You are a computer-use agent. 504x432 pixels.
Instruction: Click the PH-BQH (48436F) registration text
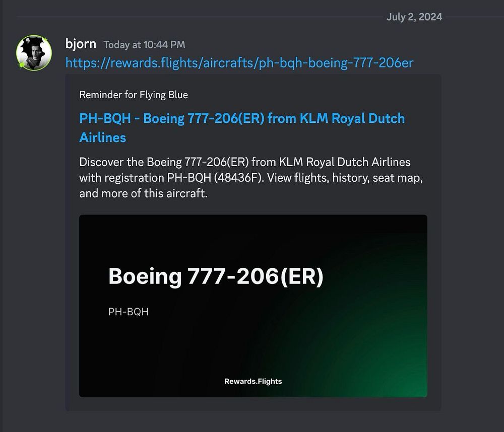pyautogui.click(x=231, y=178)
